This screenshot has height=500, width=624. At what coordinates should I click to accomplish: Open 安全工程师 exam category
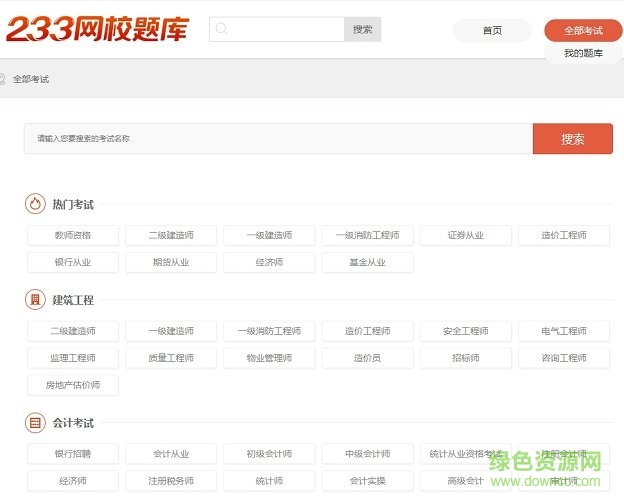(x=466, y=331)
